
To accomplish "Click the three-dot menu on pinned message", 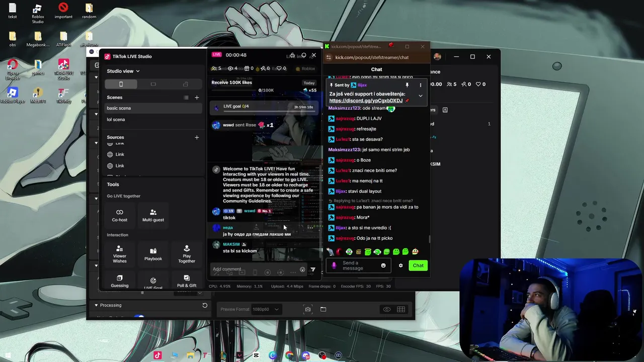I will pyautogui.click(x=421, y=85).
